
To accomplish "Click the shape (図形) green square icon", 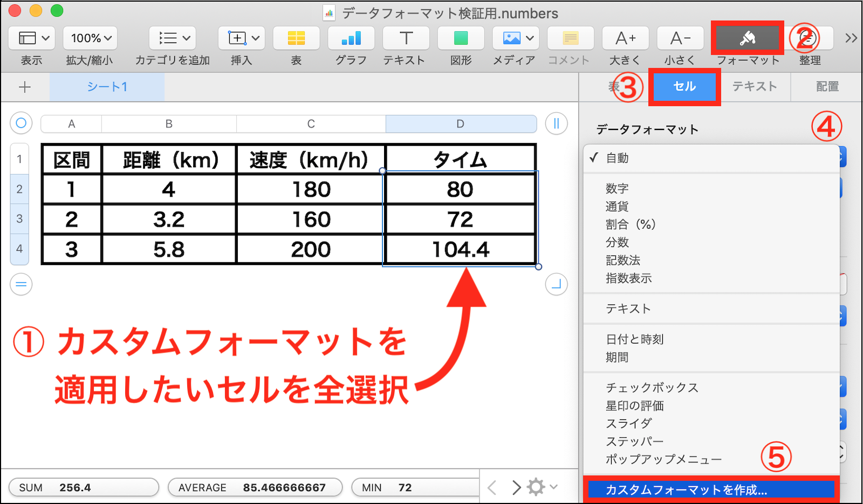I will [461, 38].
